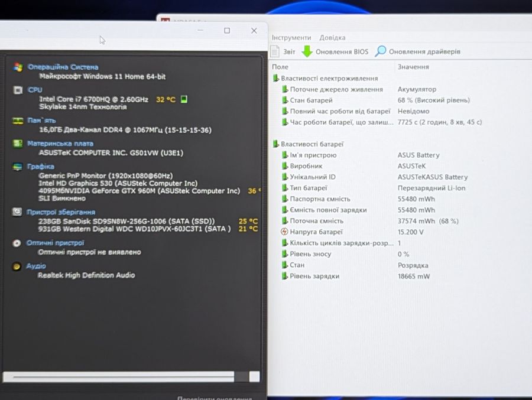Image resolution: width=532 pixels, height=400 pixels.
Task: Select the Кількість циклів зарядки-розр... row
Action: 341,243
